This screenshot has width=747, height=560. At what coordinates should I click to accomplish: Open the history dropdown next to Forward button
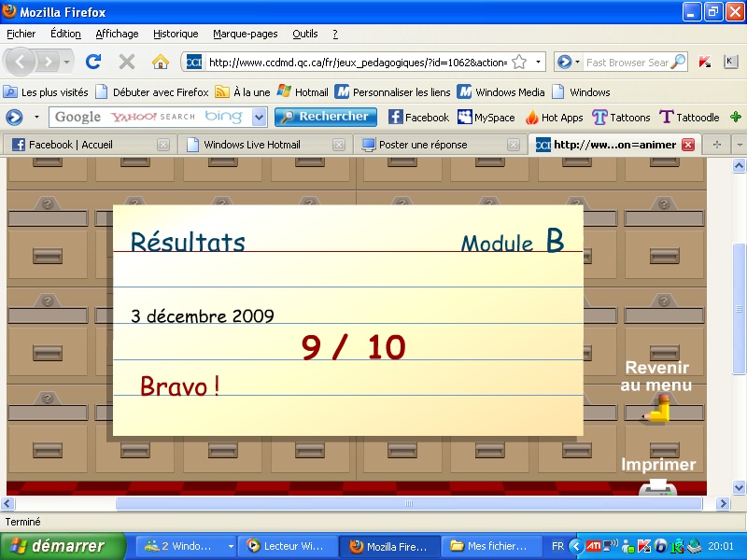[x=66, y=62]
